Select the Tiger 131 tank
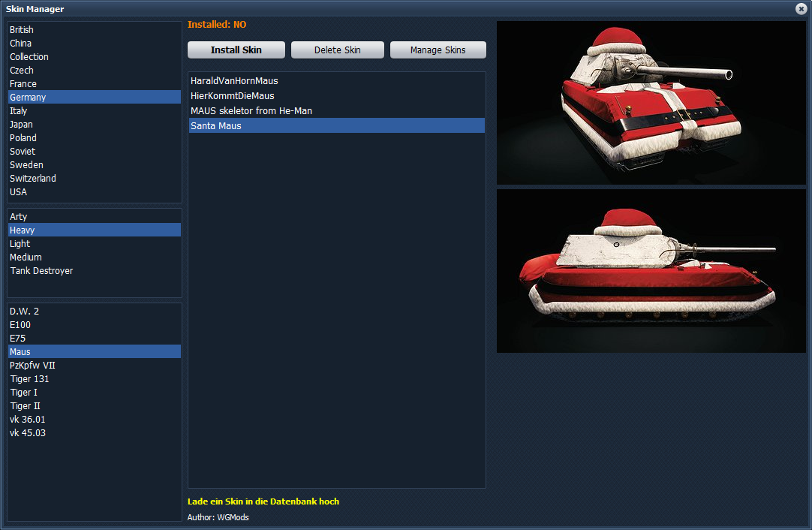Viewport: 812px width, 530px height. pyautogui.click(x=95, y=378)
